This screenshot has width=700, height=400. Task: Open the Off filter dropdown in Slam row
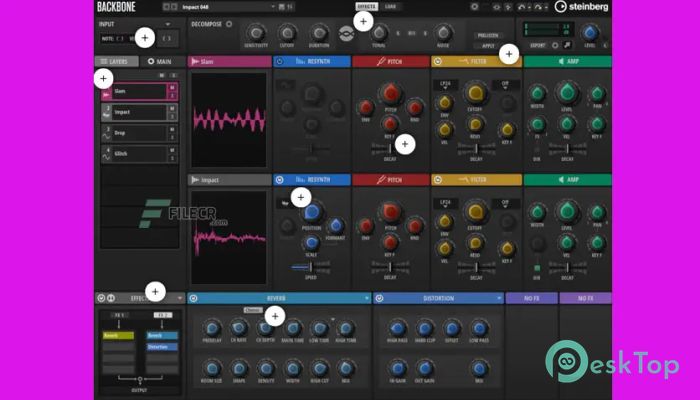505,85
